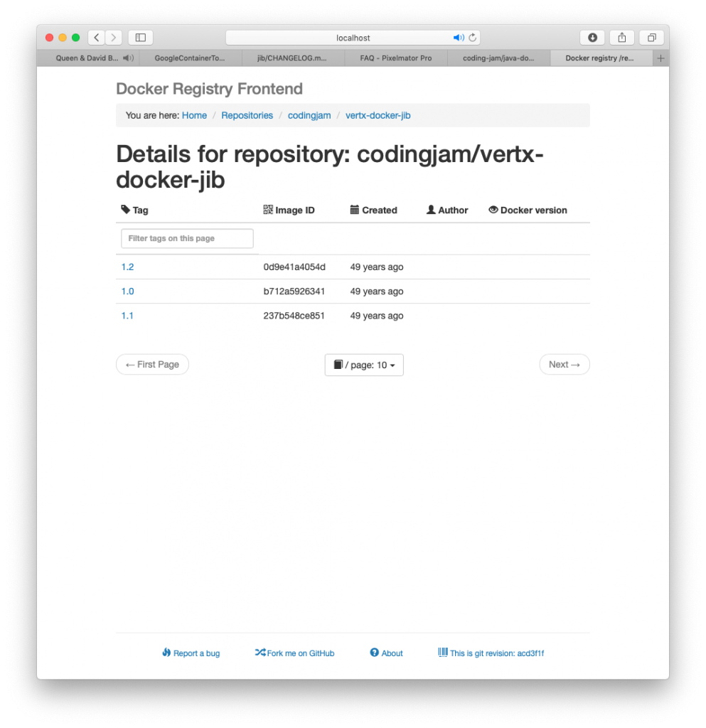Click the Docker Registry Frontend title

209,89
